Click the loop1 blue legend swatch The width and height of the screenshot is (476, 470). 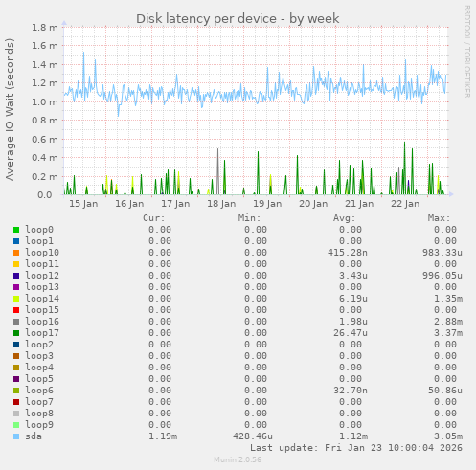(16, 241)
